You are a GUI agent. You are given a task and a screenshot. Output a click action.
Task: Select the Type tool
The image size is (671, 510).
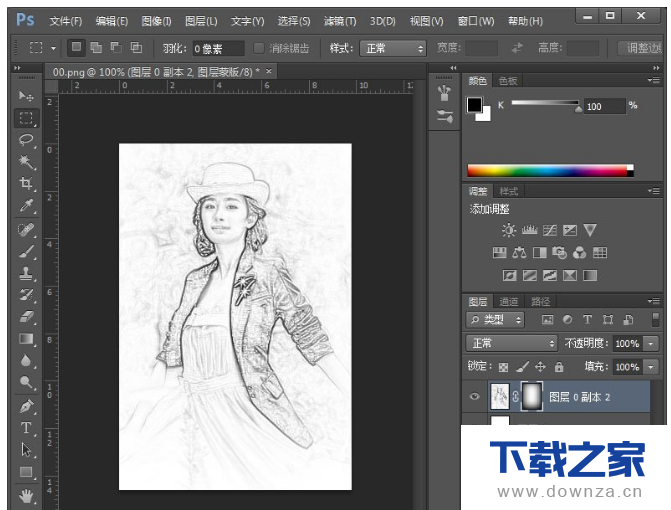(x=26, y=428)
